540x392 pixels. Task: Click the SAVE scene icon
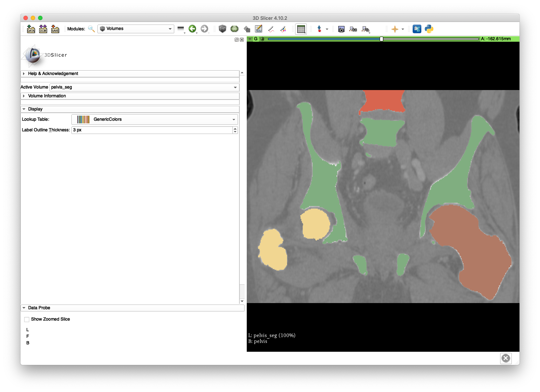(55, 29)
